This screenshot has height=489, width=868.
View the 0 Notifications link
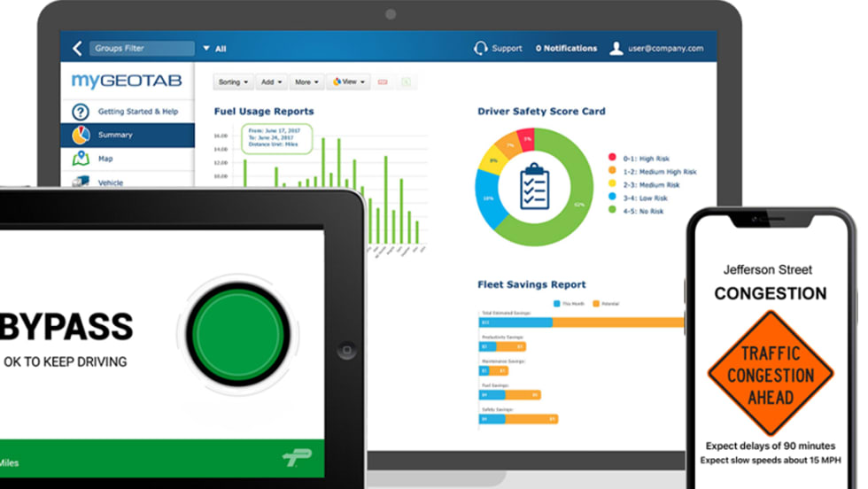[x=566, y=49]
